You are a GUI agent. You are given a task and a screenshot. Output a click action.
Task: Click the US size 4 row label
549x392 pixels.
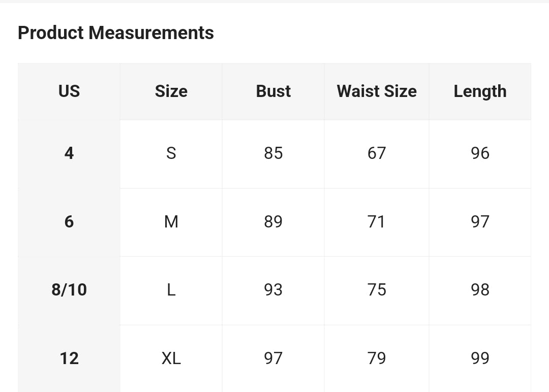click(x=69, y=153)
